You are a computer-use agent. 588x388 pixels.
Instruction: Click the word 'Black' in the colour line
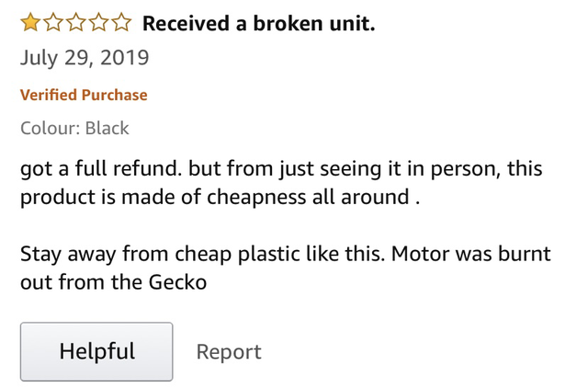click(x=107, y=128)
